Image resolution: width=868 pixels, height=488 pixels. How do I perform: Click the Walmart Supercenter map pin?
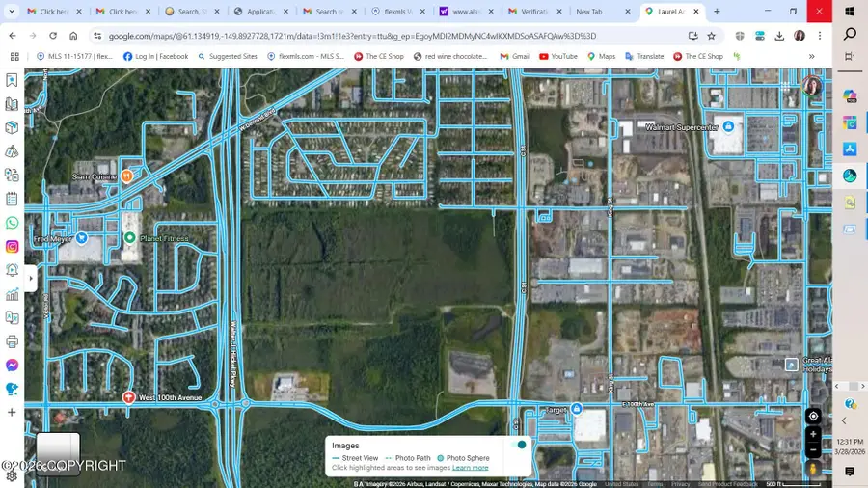point(727,126)
